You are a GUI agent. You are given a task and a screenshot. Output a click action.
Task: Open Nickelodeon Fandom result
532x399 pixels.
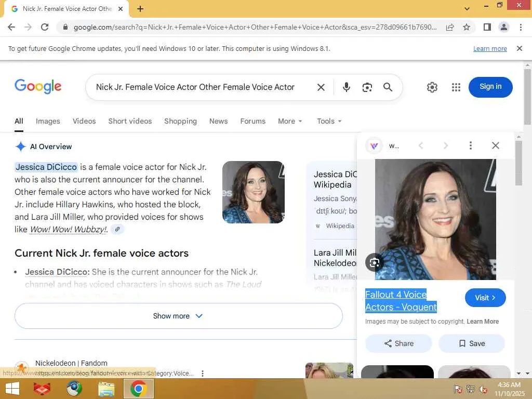(71, 363)
